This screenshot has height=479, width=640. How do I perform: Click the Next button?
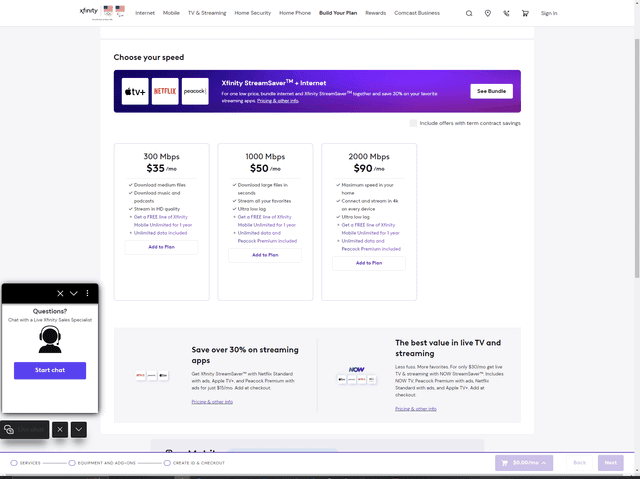click(x=611, y=463)
